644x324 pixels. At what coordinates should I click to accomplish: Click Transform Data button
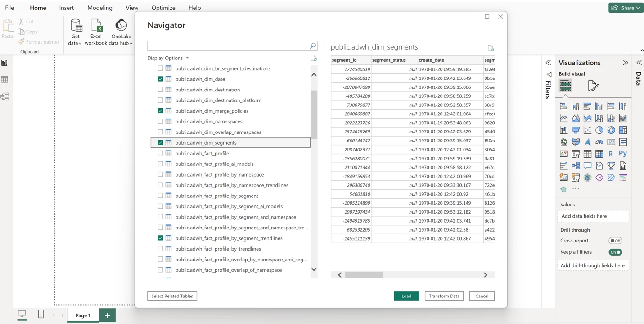coord(444,296)
